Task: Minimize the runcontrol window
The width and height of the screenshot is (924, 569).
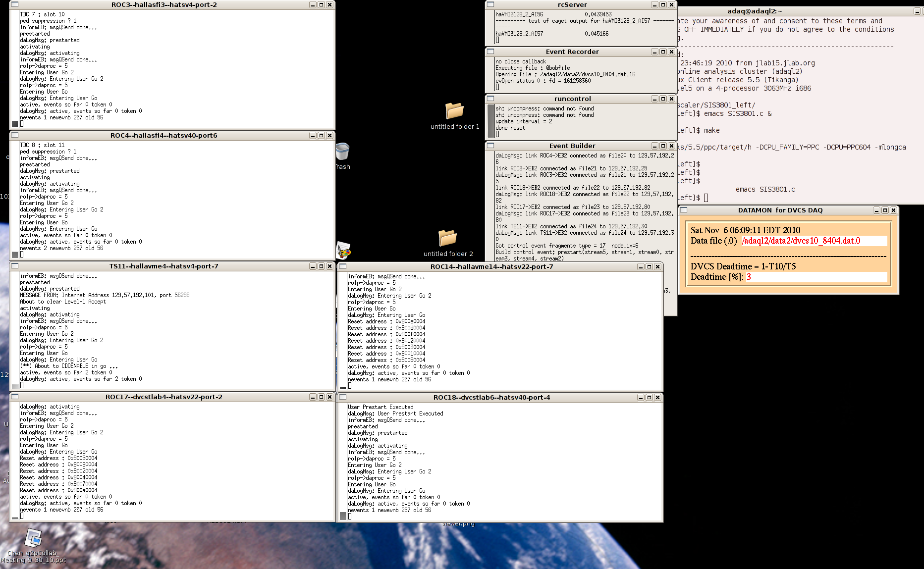Action: point(654,99)
